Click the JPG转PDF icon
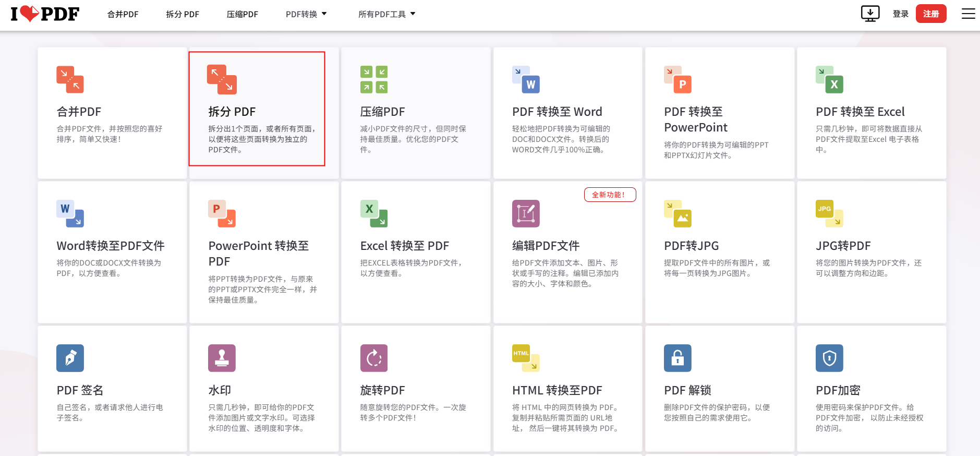This screenshot has height=456, width=980. click(829, 214)
